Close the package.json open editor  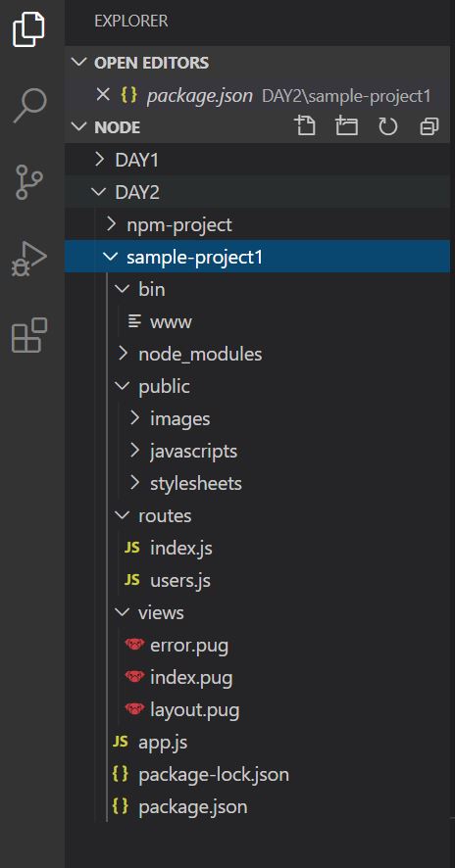(103, 95)
